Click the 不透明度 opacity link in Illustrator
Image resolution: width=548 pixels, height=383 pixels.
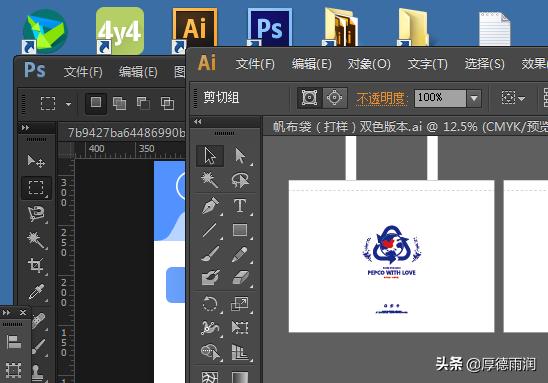pyautogui.click(x=381, y=99)
